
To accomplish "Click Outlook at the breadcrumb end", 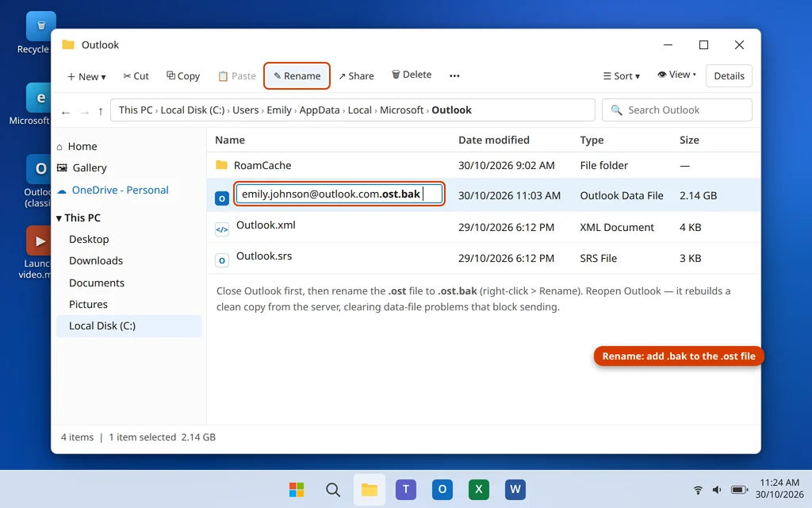I will point(451,110).
